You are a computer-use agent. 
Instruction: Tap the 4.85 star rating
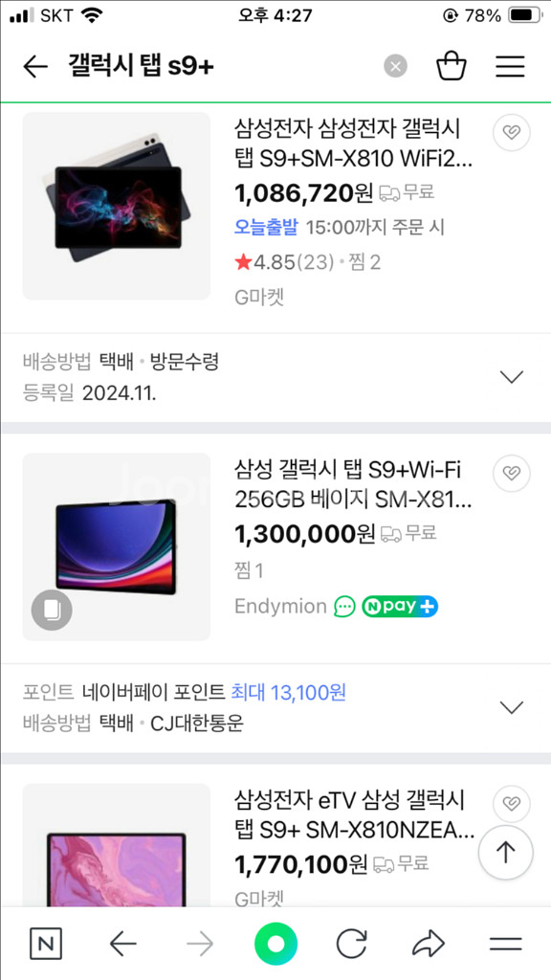click(275, 260)
